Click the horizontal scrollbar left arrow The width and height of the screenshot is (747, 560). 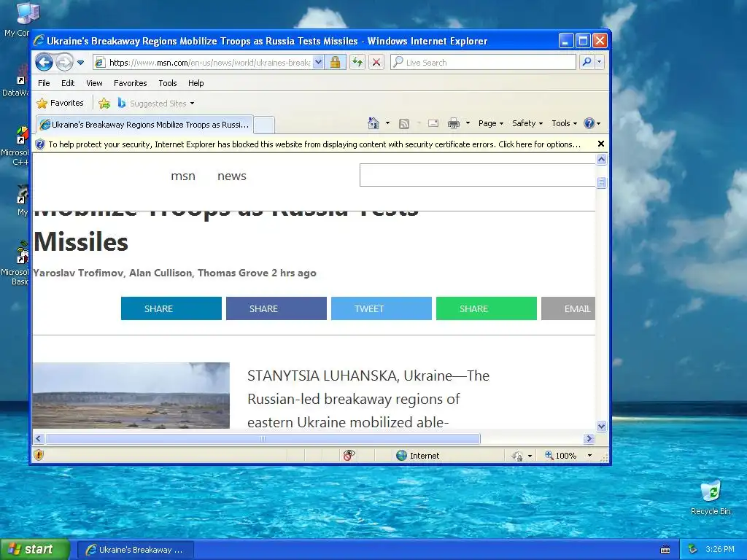tap(39, 438)
